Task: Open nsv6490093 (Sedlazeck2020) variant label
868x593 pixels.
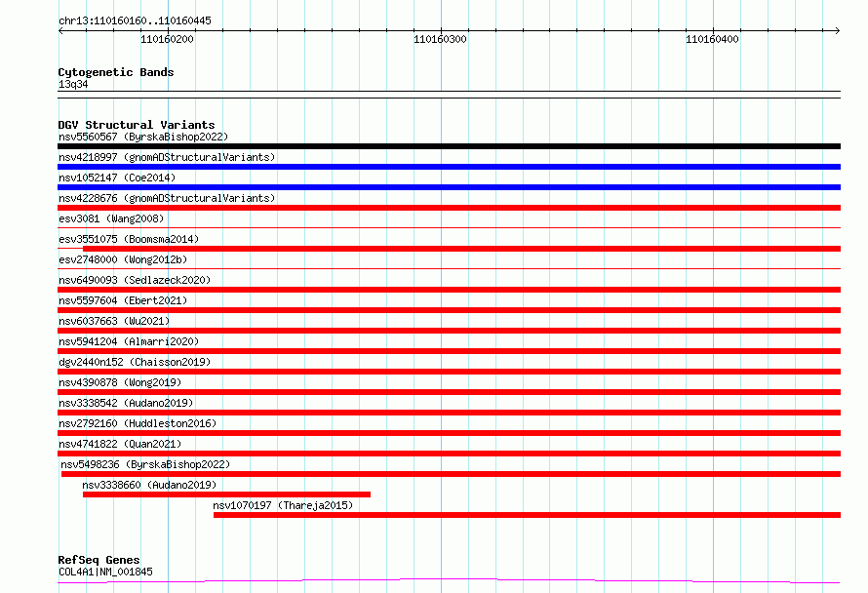Action: tap(135, 280)
